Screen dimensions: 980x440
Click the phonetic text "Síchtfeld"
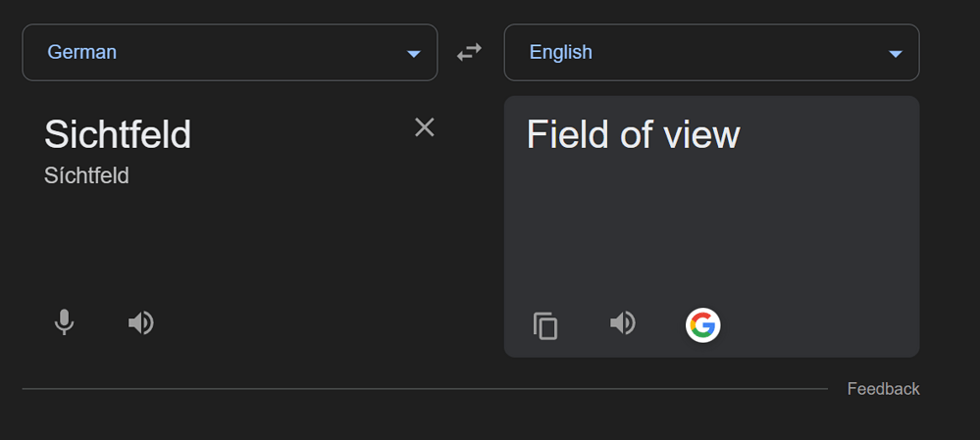(x=86, y=176)
